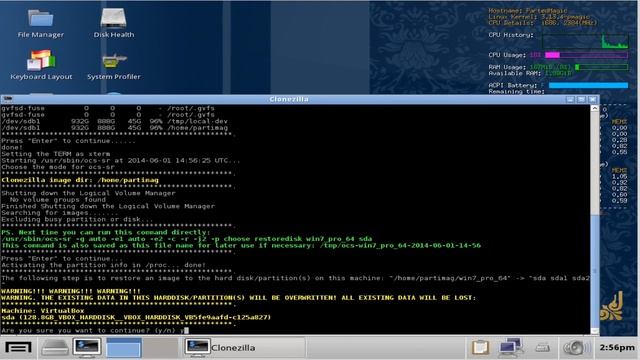
Task: Click the terminal monitor launcher in the taskbar
Action: click(87, 348)
